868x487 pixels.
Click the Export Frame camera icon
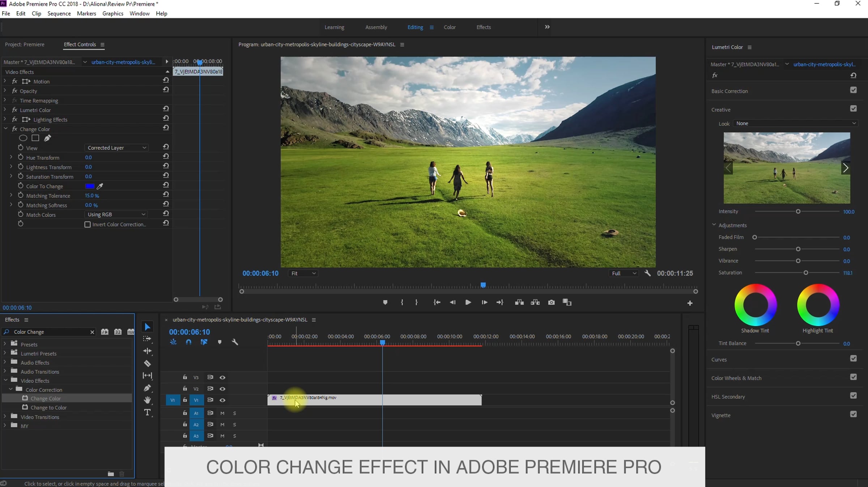tap(551, 302)
